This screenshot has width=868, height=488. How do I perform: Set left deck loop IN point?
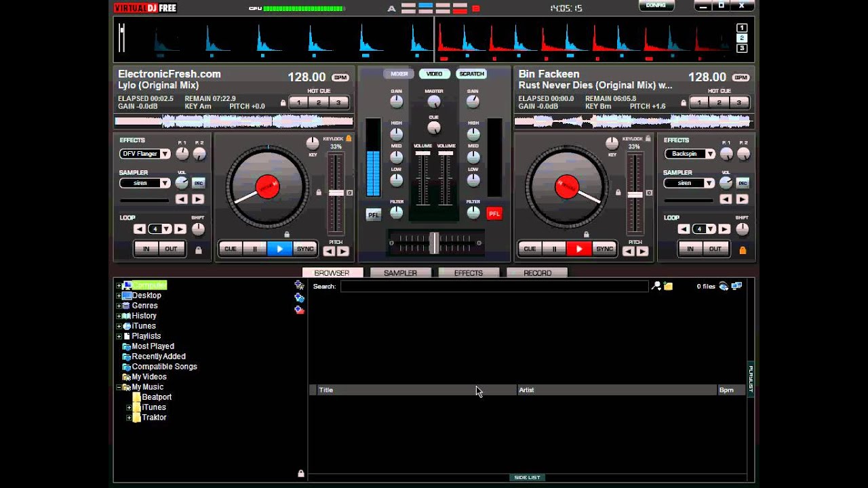pyautogui.click(x=146, y=249)
